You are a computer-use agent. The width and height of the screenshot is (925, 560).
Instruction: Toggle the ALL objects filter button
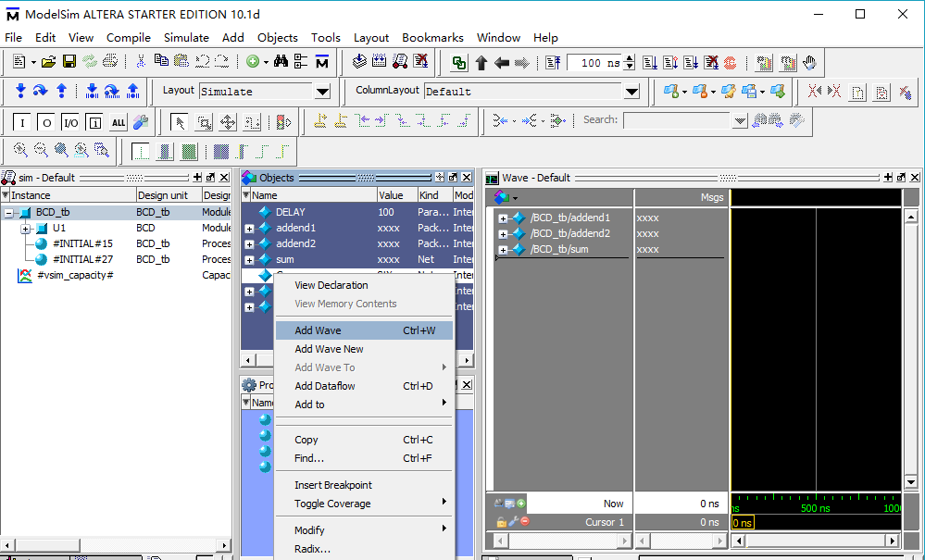(x=119, y=122)
